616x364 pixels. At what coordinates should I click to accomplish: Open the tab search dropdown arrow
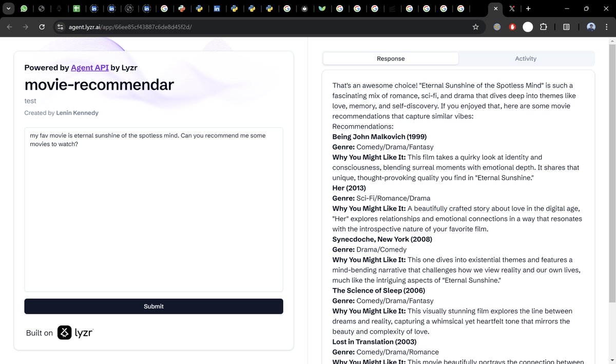point(8,9)
